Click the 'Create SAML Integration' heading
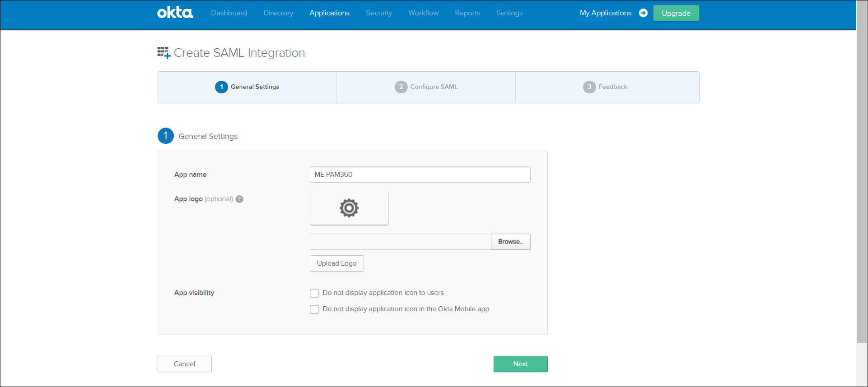 point(239,53)
